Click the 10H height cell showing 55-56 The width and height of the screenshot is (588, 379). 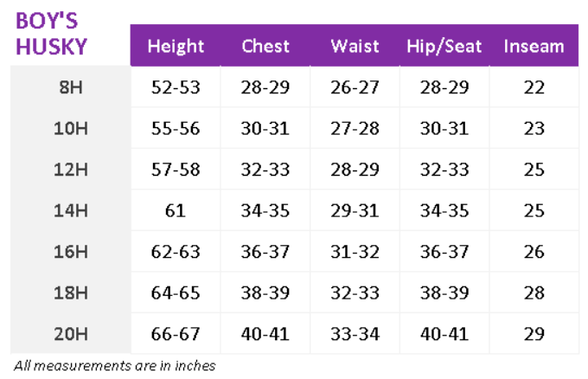(176, 128)
